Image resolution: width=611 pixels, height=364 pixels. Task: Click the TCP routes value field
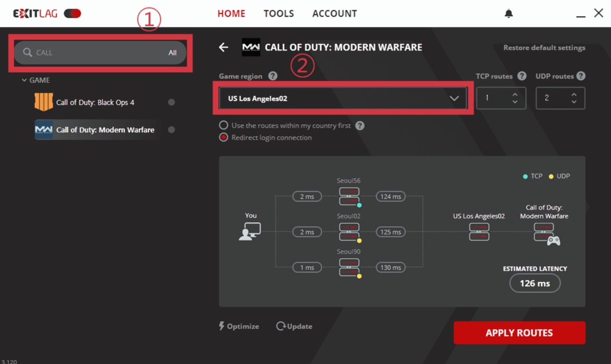(x=501, y=98)
